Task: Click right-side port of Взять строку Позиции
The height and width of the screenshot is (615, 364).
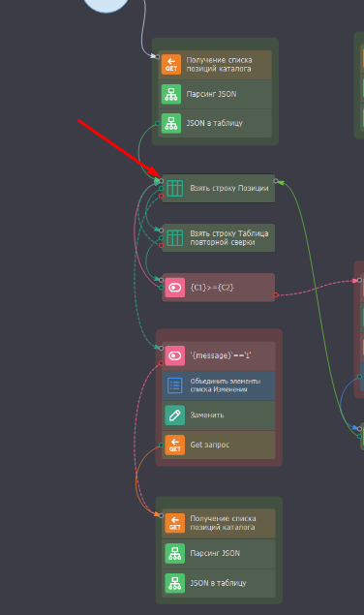Action: [x=276, y=181]
